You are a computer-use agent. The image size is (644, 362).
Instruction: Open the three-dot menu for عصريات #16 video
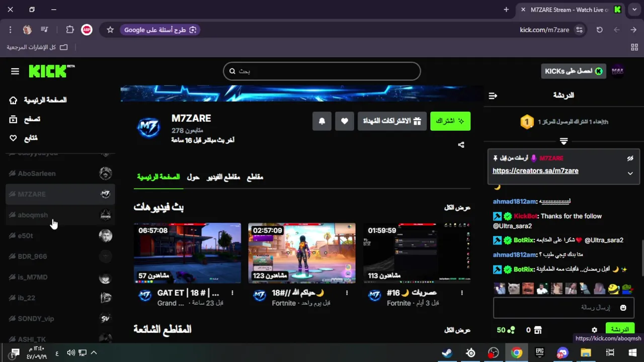coord(462,293)
